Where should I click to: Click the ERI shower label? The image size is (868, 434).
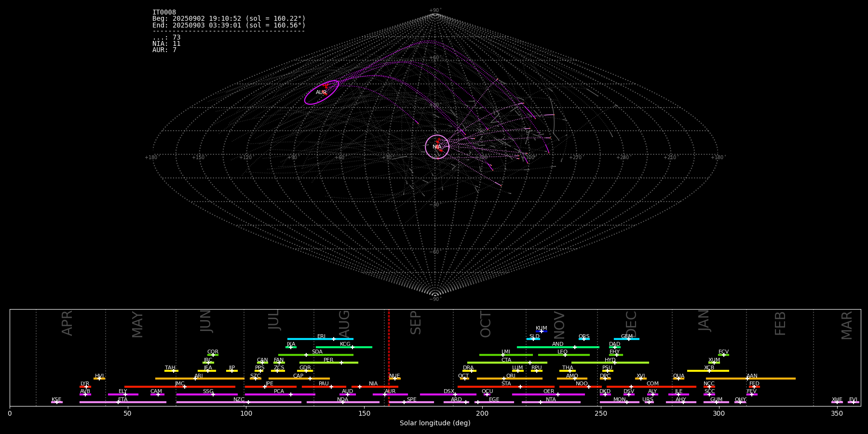(321, 337)
